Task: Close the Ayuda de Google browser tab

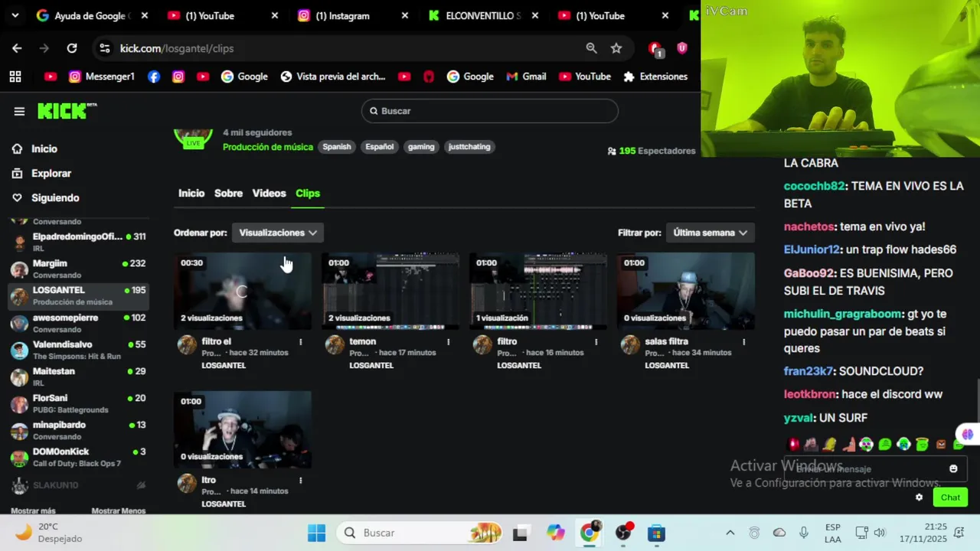Action: coord(144,15)
